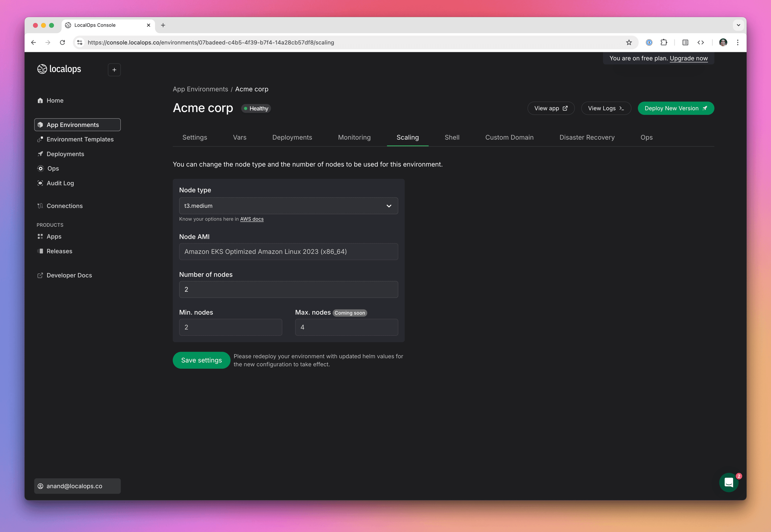
Task: Expand the Node type t3.medium dropdown
Action: [288, 206]
